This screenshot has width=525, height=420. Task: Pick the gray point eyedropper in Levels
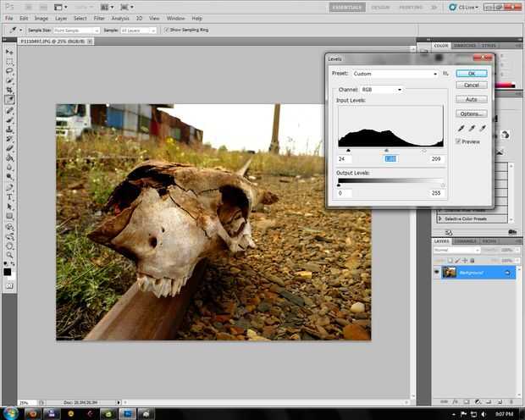[472, 128]
